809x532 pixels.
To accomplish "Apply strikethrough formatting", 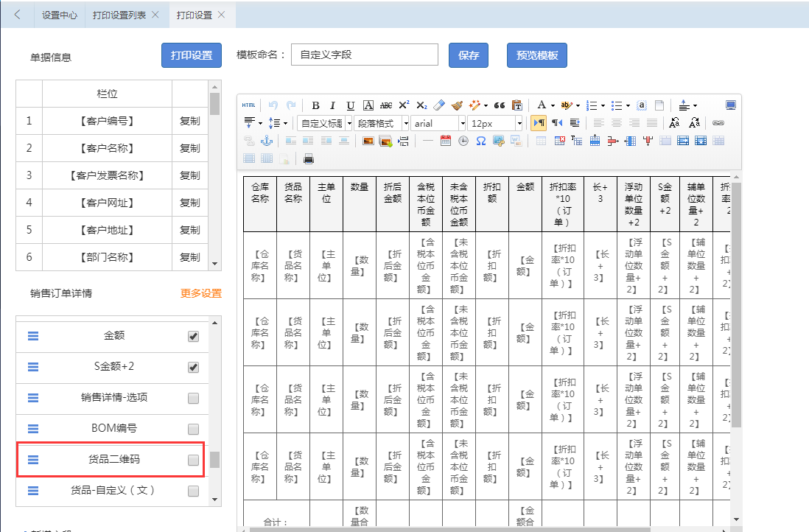I will [x=386, y=105].
